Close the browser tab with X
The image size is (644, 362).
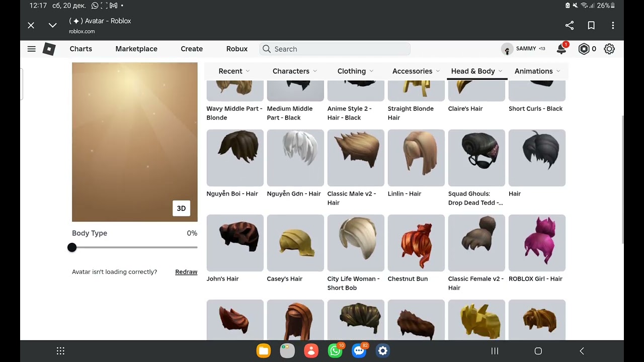pos(31,25)
